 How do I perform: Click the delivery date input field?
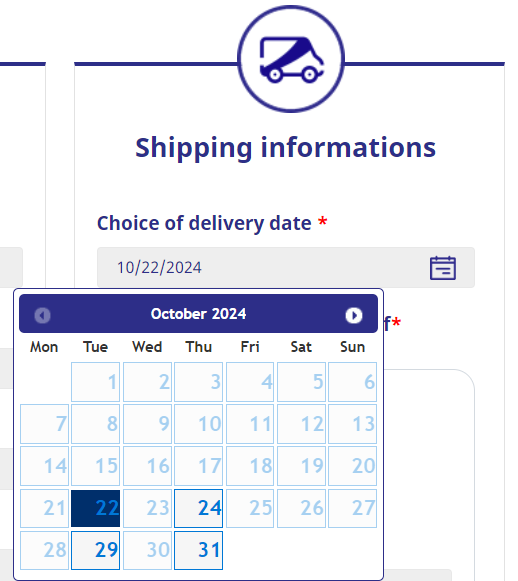(286, 268)
